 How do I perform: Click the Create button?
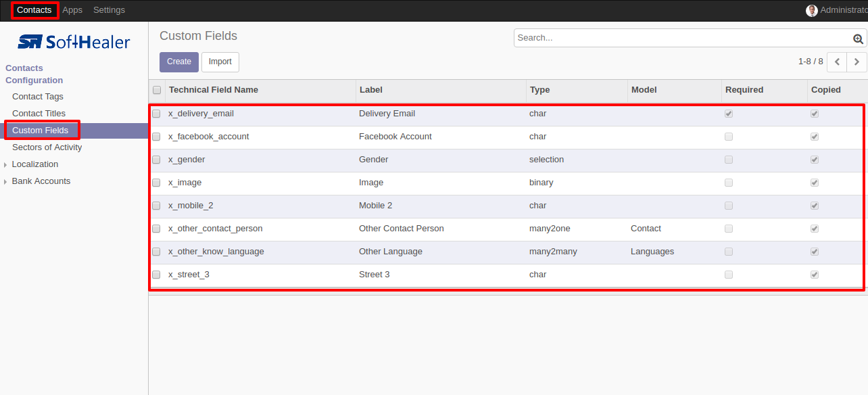point(179,62)
